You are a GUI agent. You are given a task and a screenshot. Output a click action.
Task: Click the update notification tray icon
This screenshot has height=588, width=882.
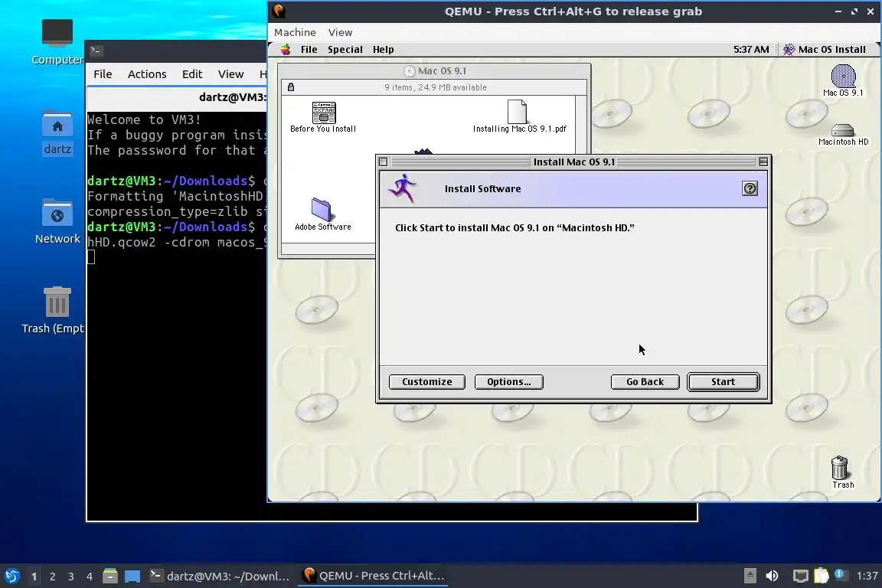pyautogui.click(x=839, y=574)
